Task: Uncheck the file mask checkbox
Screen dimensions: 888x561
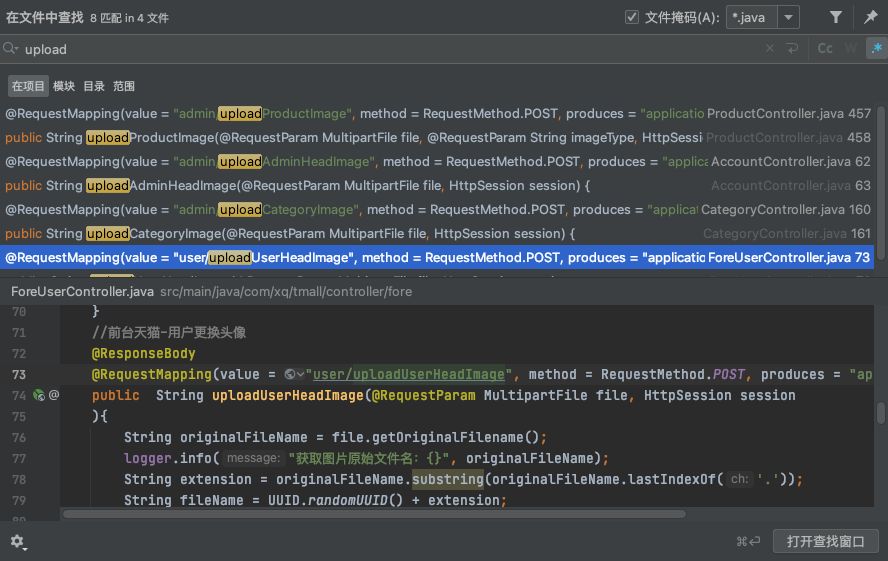Action: 632,17
